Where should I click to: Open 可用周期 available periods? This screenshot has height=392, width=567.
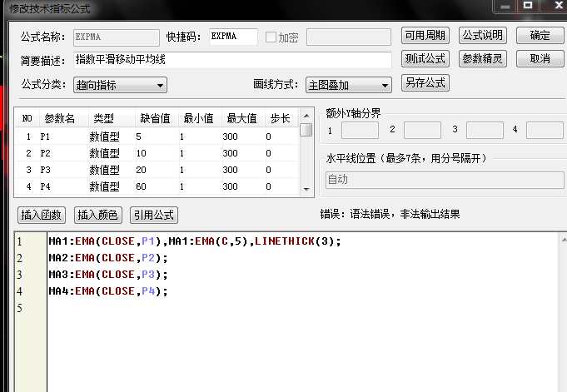pos(425,36)
